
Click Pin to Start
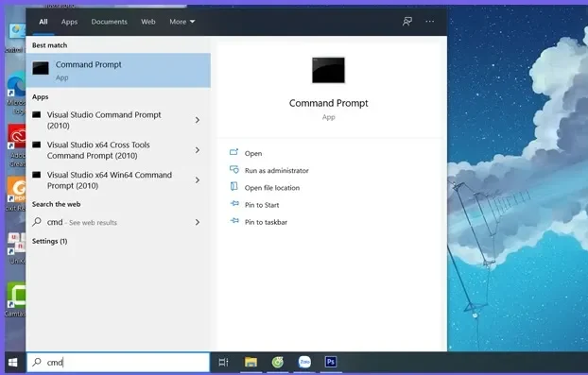pos(262,205)
